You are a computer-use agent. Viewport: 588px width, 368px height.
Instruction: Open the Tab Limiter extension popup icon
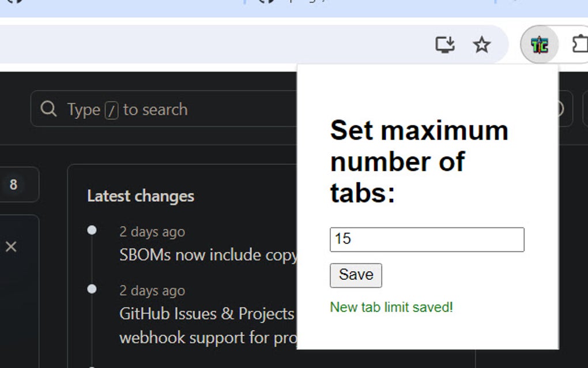pyautogui.click(x=538, y=44)
